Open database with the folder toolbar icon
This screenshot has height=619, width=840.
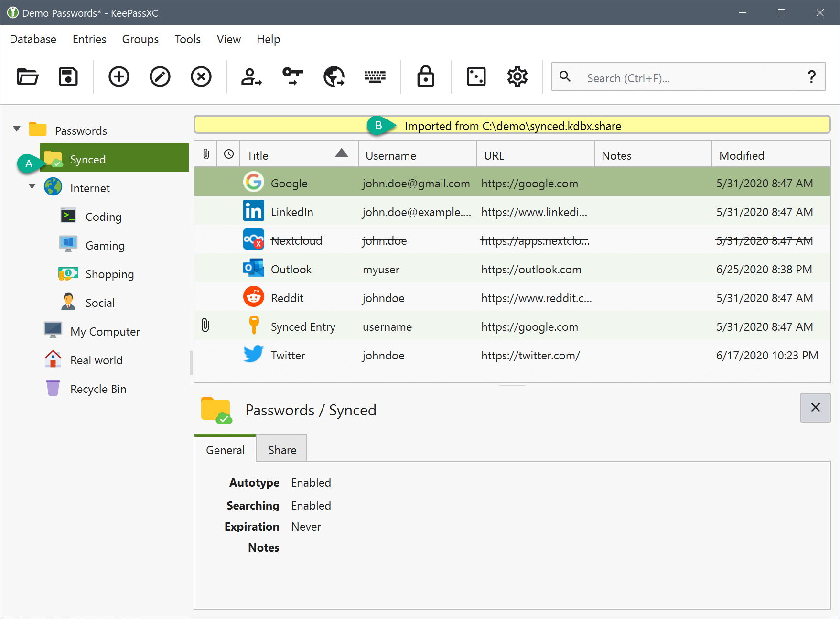[x=28, y=76]
